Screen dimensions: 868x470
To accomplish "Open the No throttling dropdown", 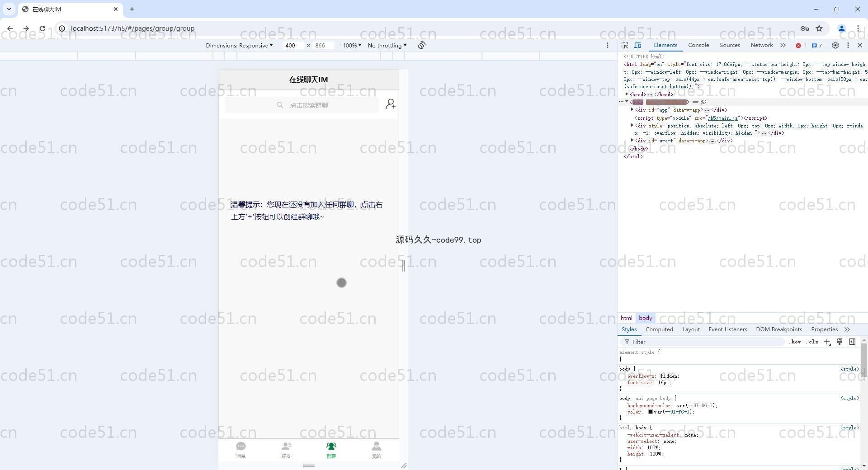I will tap(387, 45).
